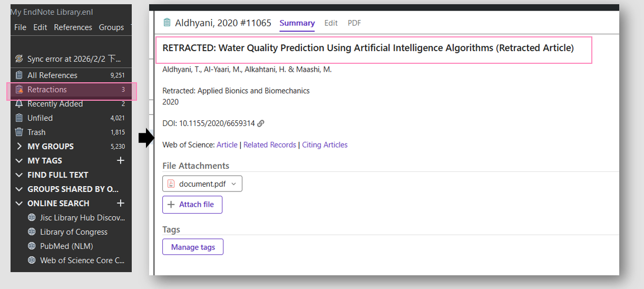Open the References menu
The image size is (644, 289).
tap(73, 27)
